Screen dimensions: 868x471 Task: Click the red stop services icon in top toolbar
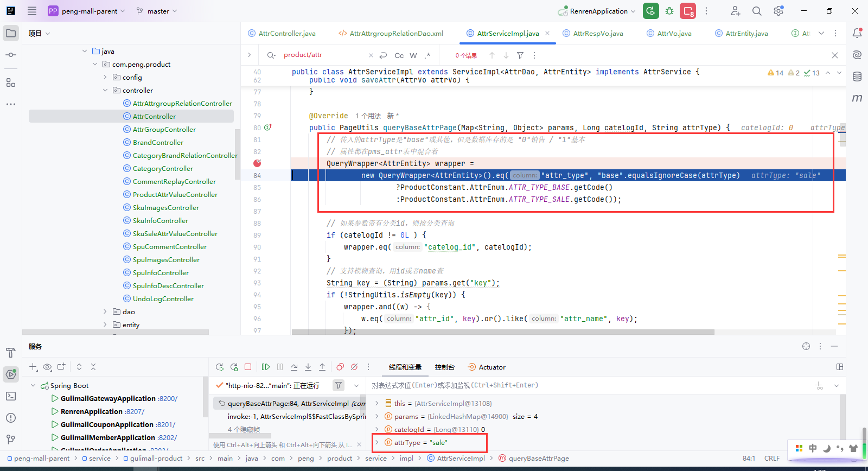[688, 11]
